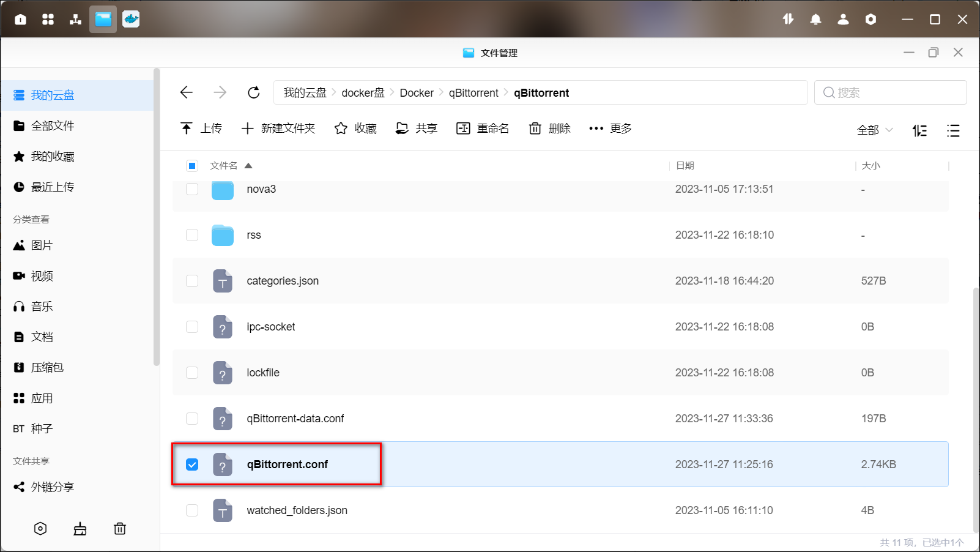
Task: Open 外链分享 in the sidebar
Action: pyautogui.click(x=53, y=487)
